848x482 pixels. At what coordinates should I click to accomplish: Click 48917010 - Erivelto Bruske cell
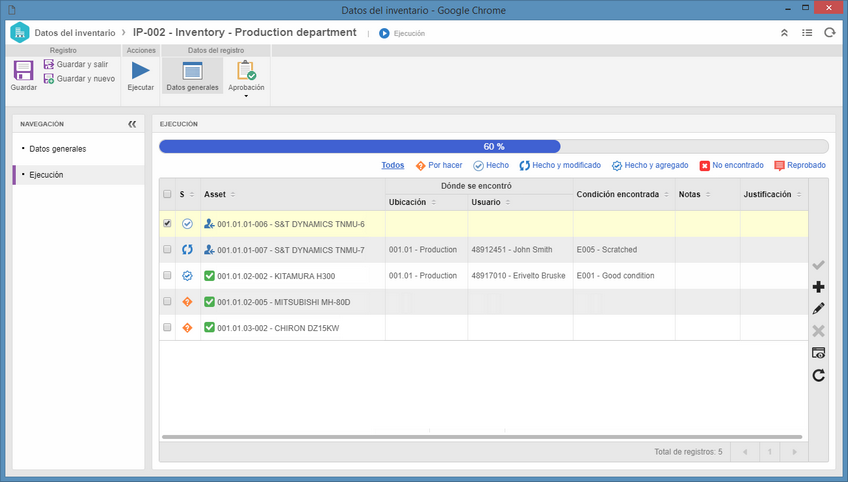click(518, 276)
